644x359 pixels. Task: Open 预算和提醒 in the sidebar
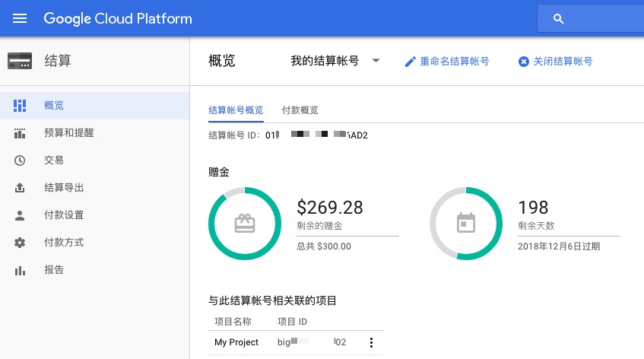click(94, 133)
